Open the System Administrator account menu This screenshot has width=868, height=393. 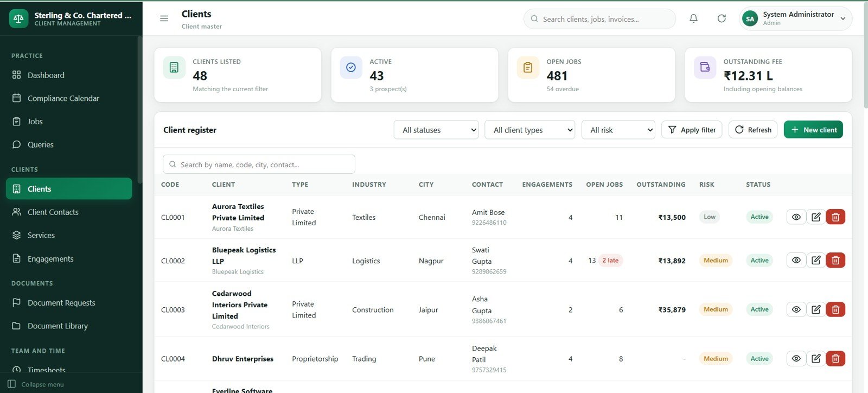click(795, 18)
